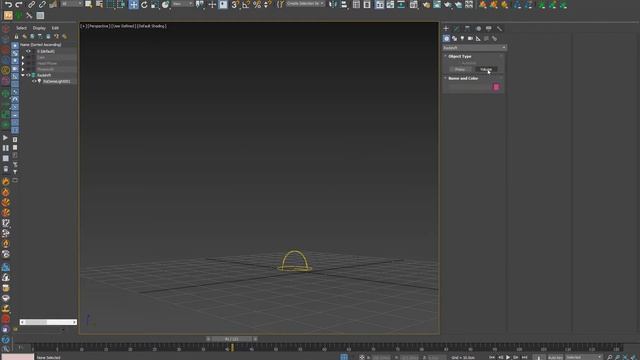Viewport: 640px width, 360px height.
Task: Toggle the Angle Snap icon
Action: pyautogui.click(x=246, y=5)
